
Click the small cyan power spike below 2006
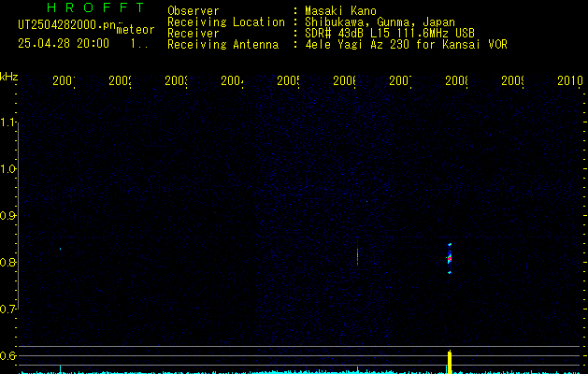(357, 369)
